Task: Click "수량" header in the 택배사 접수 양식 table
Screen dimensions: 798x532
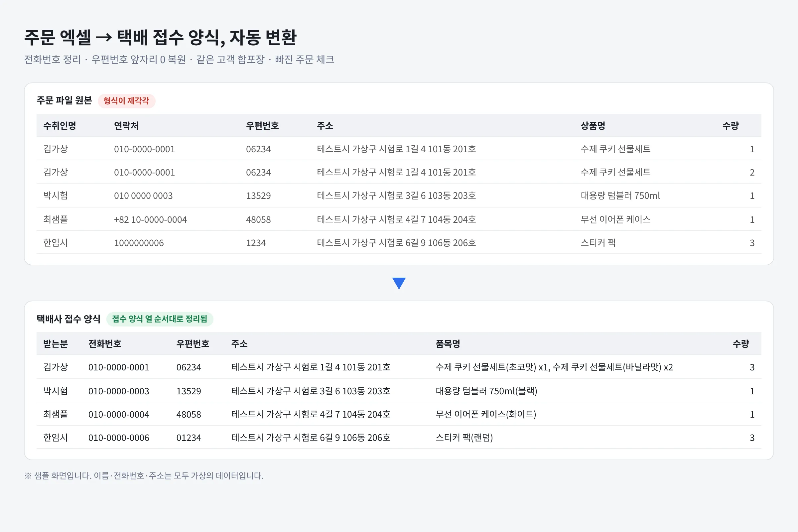Action: click(x=741, y=344)
